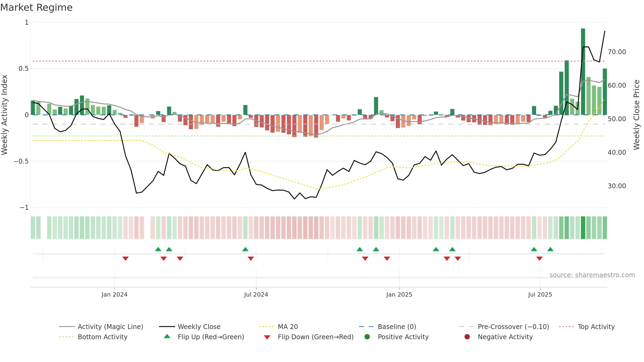Click the Weekly Close Price axis title

click(x=636, y=115)
